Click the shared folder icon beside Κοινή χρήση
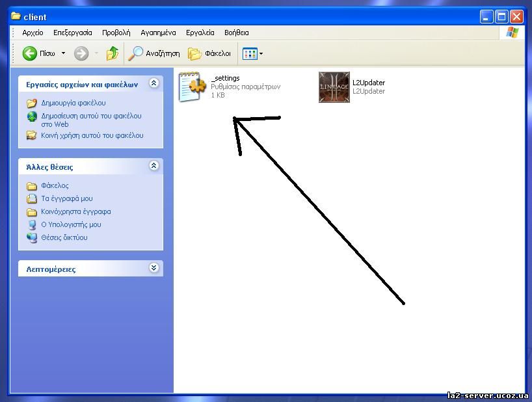Image resolution: width=532 pixels, height=402 pixels. (32, 135)
